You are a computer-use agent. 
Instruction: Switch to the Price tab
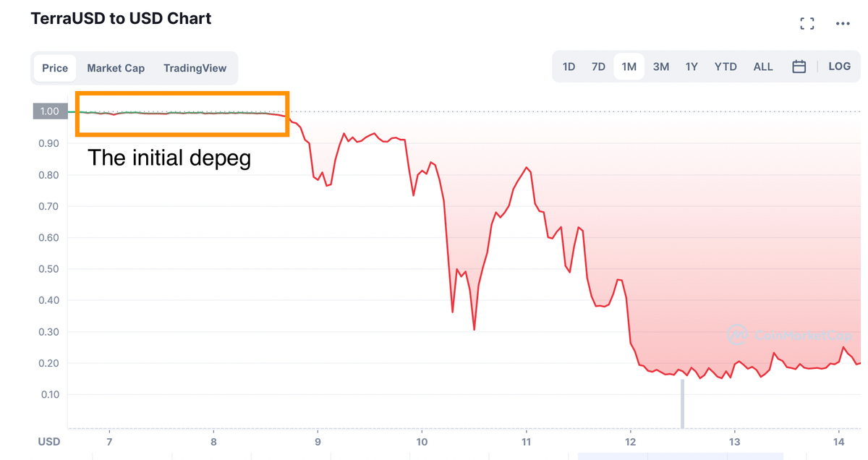55,68
